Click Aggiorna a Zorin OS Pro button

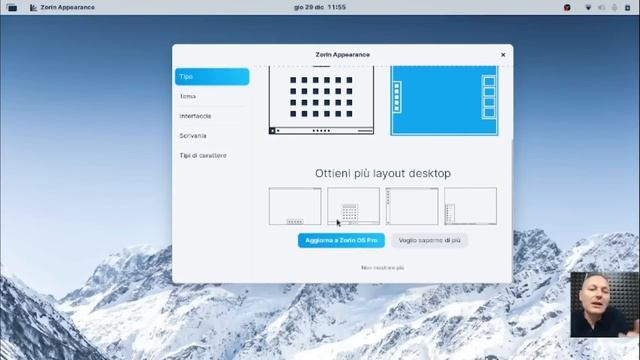click(341, 240)
